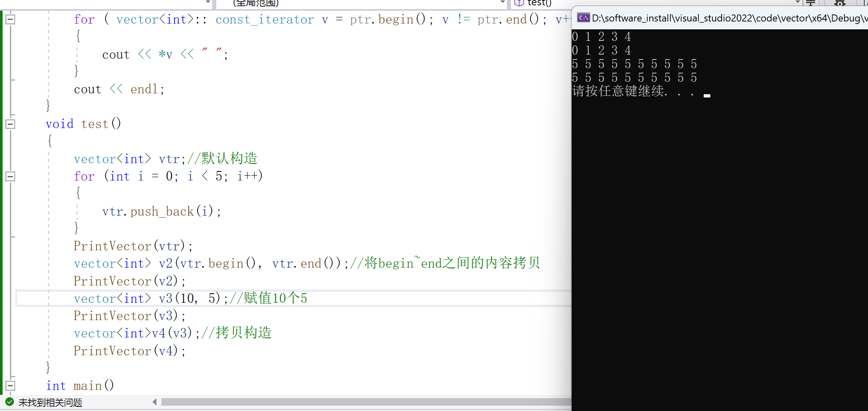Click the '//赋值10个5' comment
The width and height of the screenshot is (868, 411).
coord(268,298)
